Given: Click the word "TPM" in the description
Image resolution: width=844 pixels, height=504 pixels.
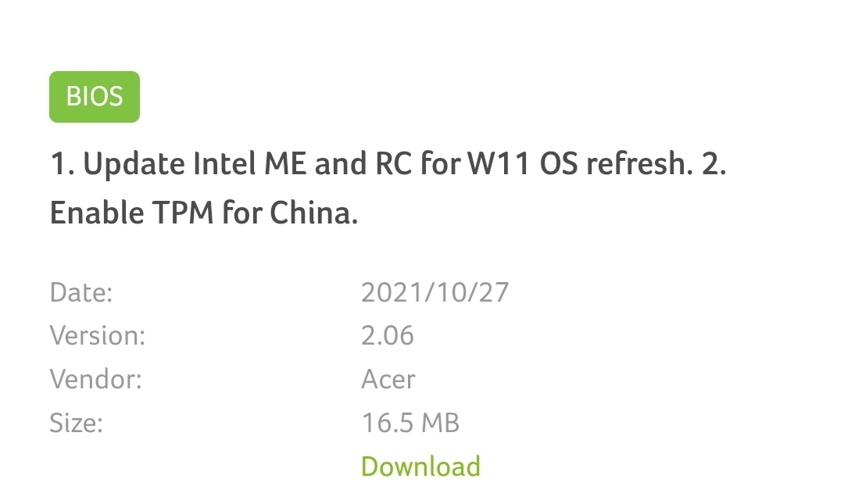Looking at the screenshot, I should point(183,213).
